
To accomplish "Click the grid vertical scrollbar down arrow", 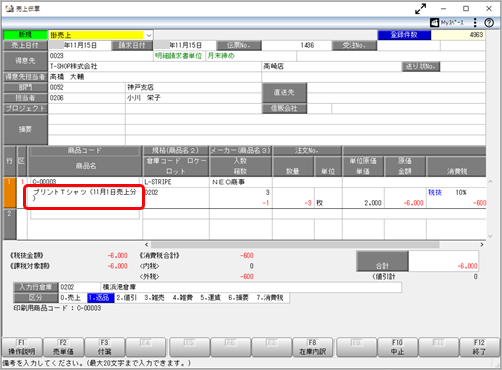I will click(490, 236).
